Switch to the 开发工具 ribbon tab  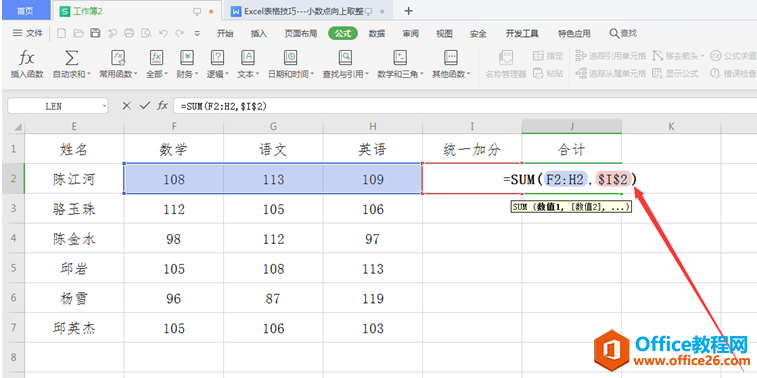[x=522, y=33]
